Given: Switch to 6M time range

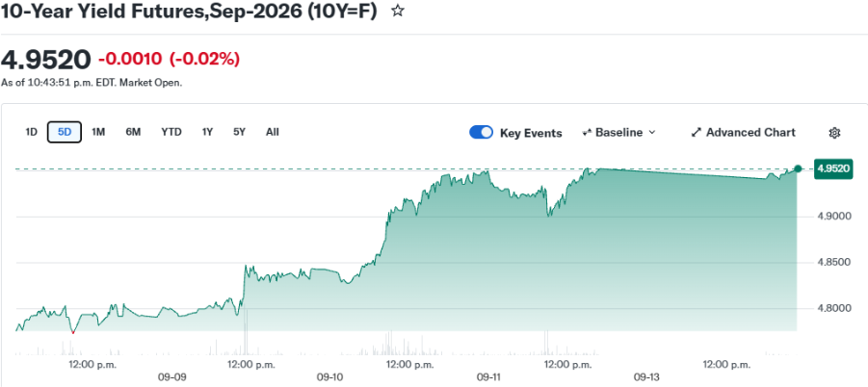Looking at the screenshot, I should point(133,132).
